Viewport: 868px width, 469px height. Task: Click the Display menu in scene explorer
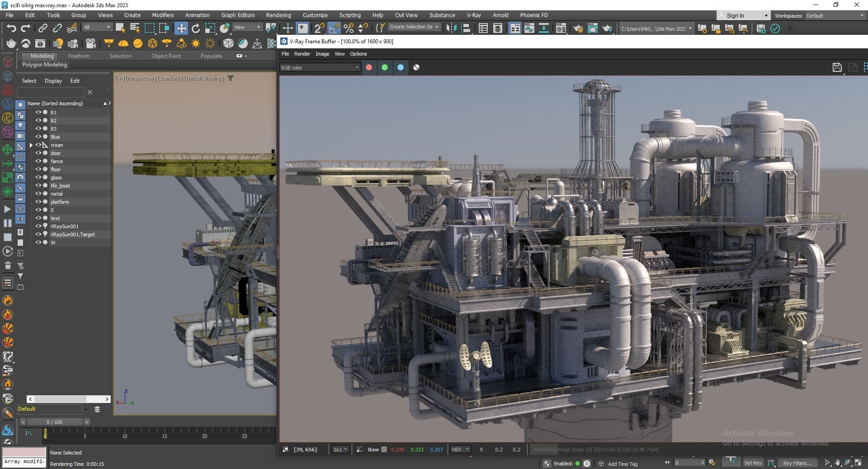pyautogui.click(x=53, y=81)
